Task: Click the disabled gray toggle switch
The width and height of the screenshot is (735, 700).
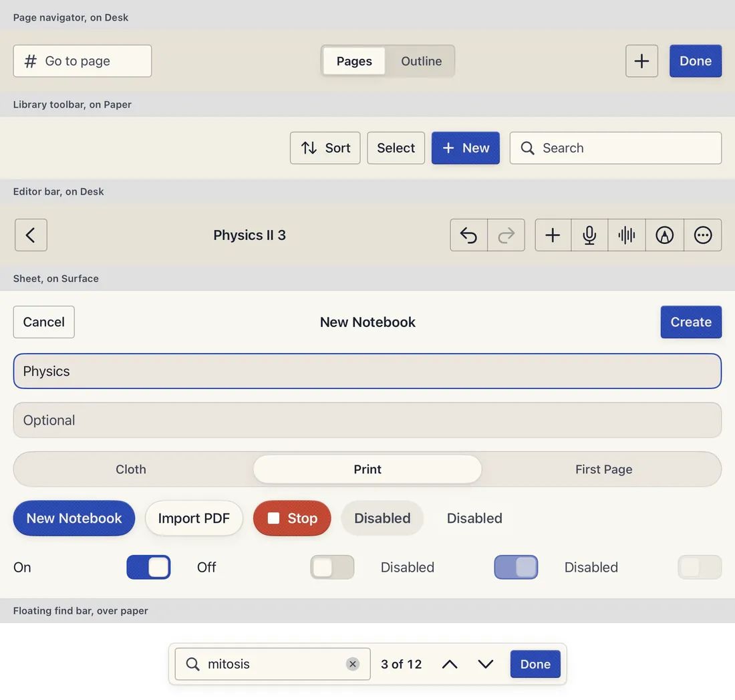Action: click(700, 567)
